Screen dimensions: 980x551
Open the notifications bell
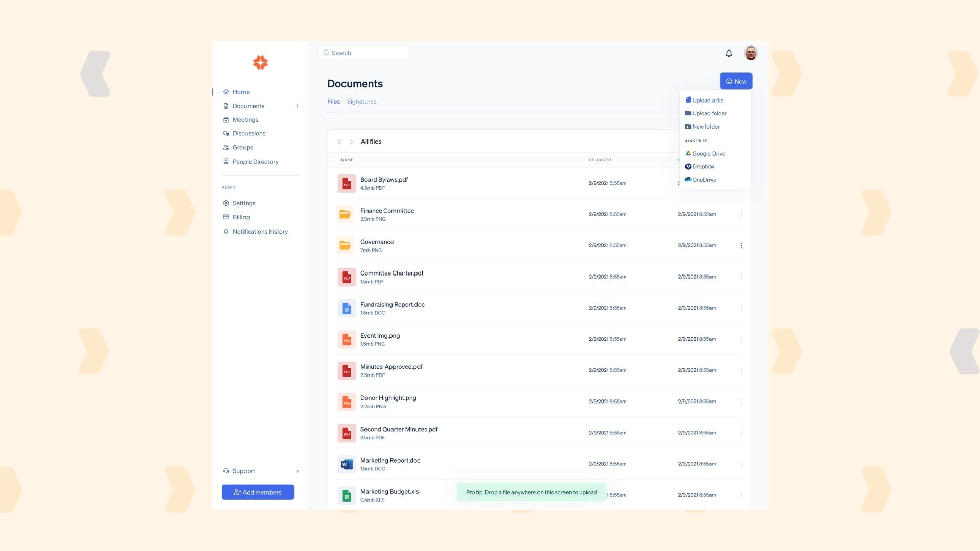pos(729,53)
